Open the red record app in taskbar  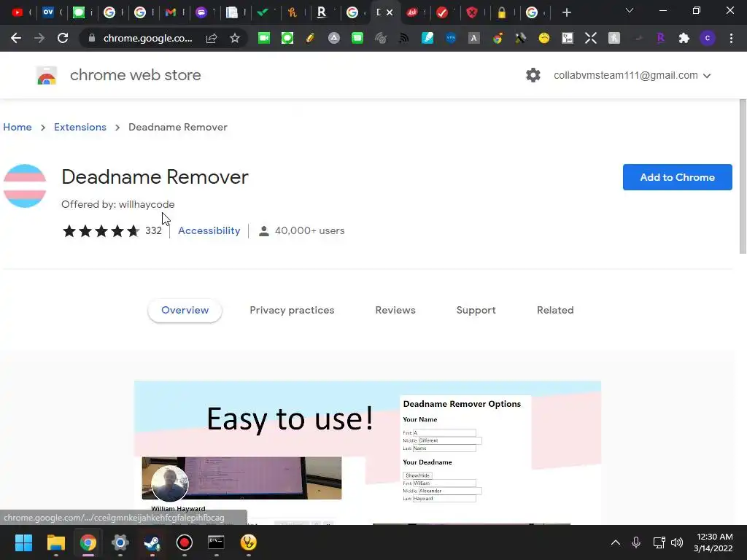(x=184, y=542)
